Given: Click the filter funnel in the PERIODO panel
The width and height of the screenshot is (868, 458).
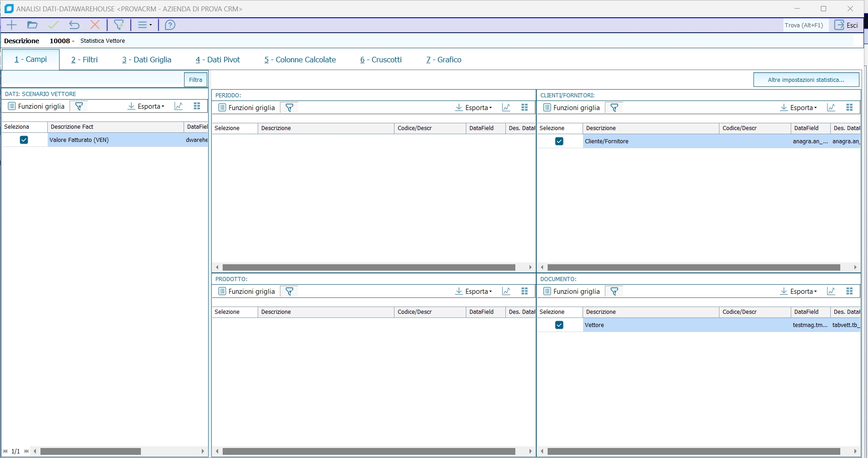Looking at the screenshot, I should 289,108.
